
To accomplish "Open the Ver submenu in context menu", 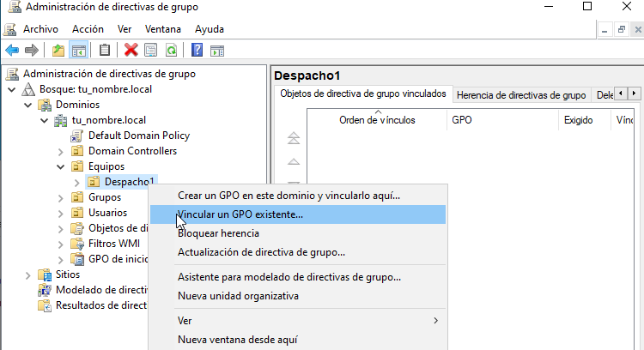I will (x=298, y=321).
